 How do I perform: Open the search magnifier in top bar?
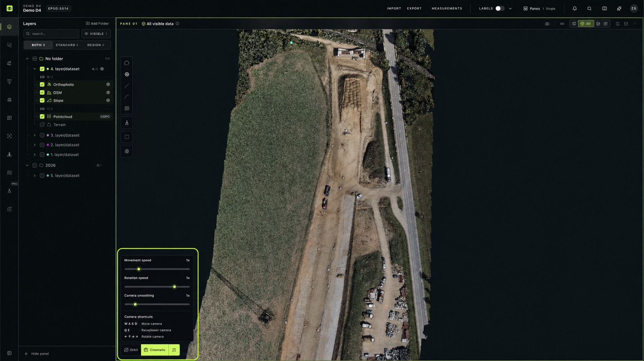click(x=589, y=8)
